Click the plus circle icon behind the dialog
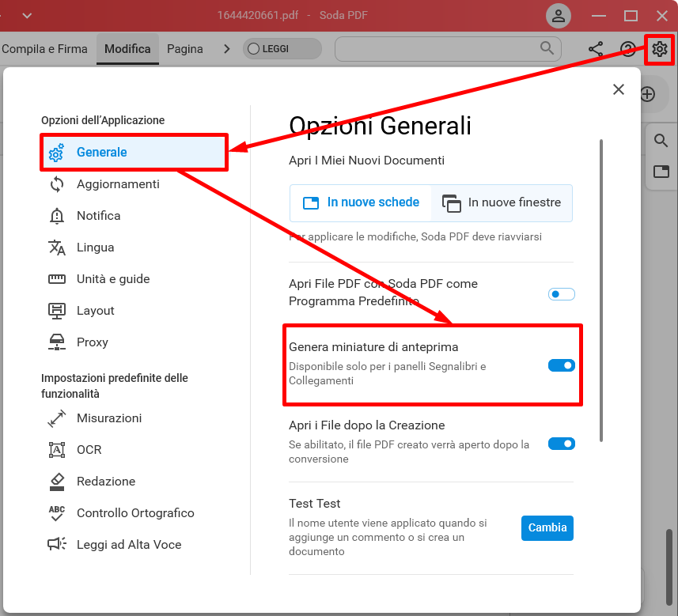Viewport: 678px width, 616px height. click(648, 94)
